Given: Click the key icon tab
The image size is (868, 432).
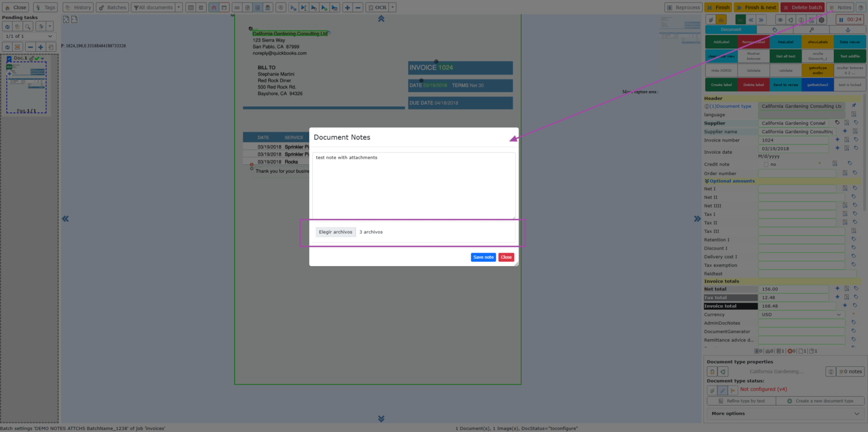Looking at the screenshot, I should [811, 29].
